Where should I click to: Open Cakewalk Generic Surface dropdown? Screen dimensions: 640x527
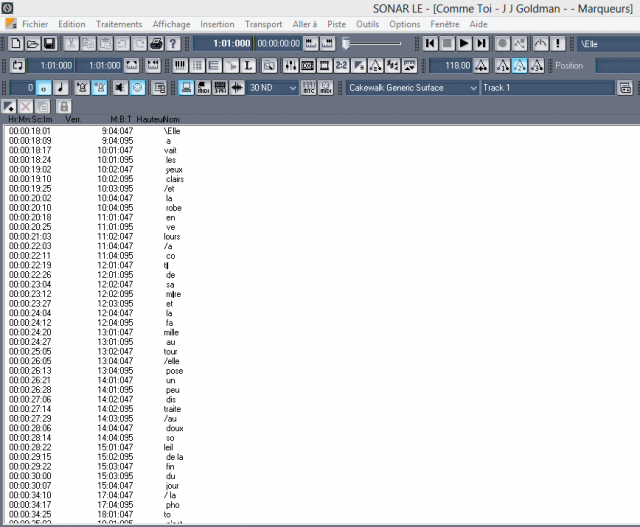412,87
